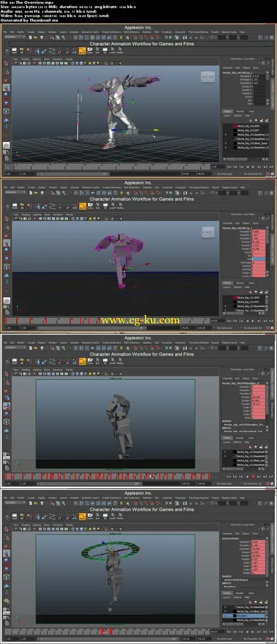Open vertical Attribute Editor tab, armored-mecha frame
Viewport: 277px width, 644px height.
tap(273, 66)
